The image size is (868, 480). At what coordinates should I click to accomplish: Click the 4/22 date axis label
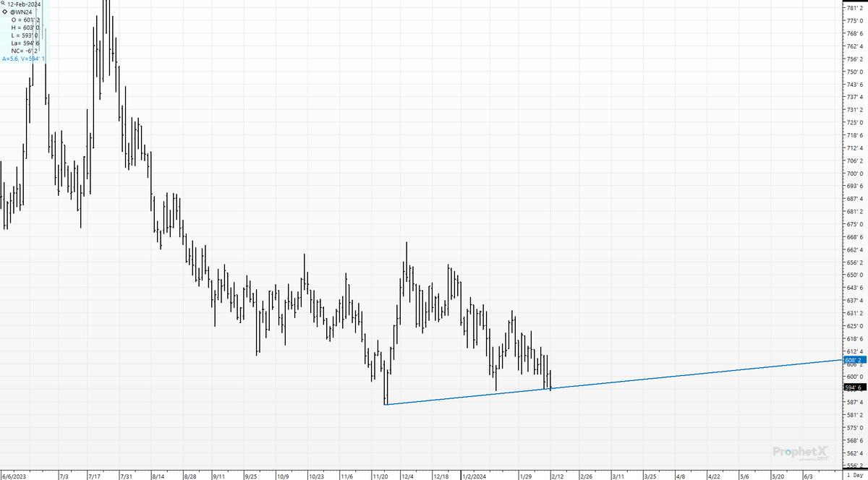coord(713,476)
